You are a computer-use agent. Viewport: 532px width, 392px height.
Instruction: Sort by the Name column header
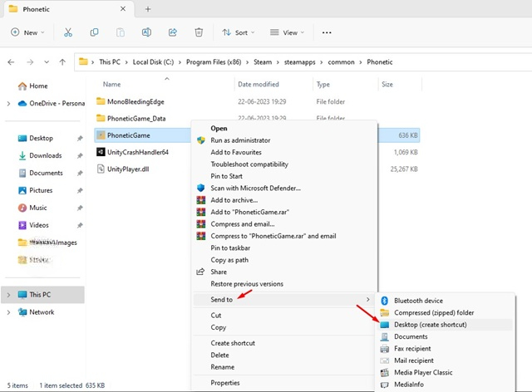pos(112,85)
